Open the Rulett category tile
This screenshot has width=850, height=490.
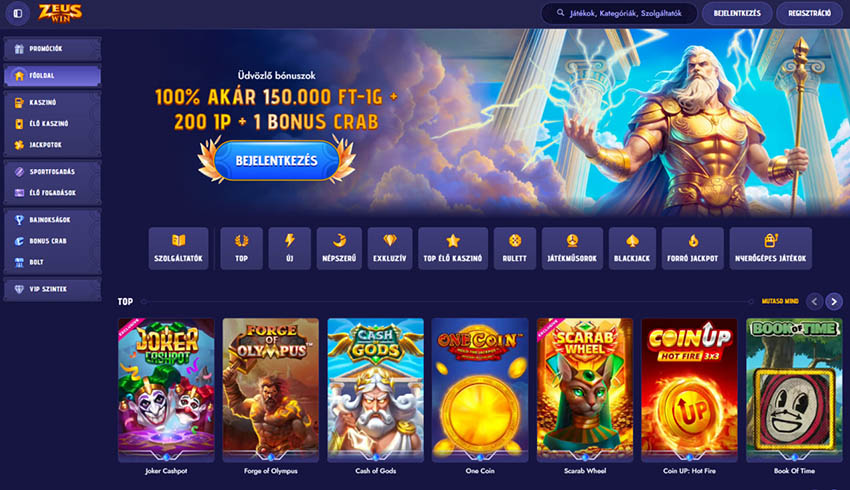click(x=514, y=248)
